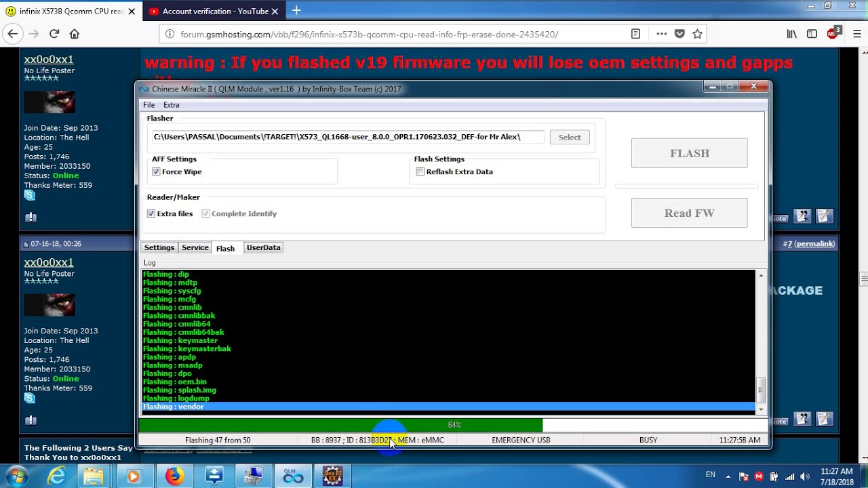Click the Firefox forward arrow button

(34, 34)
